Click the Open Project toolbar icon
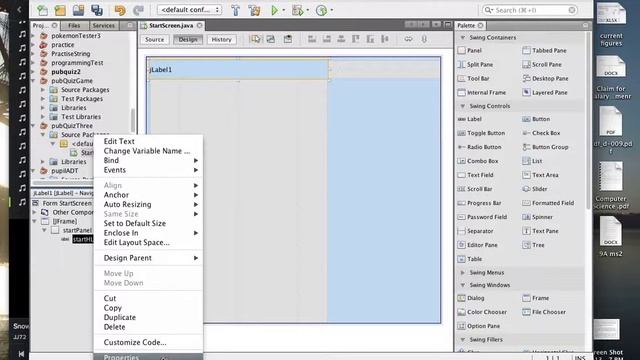 click(78, 10)
